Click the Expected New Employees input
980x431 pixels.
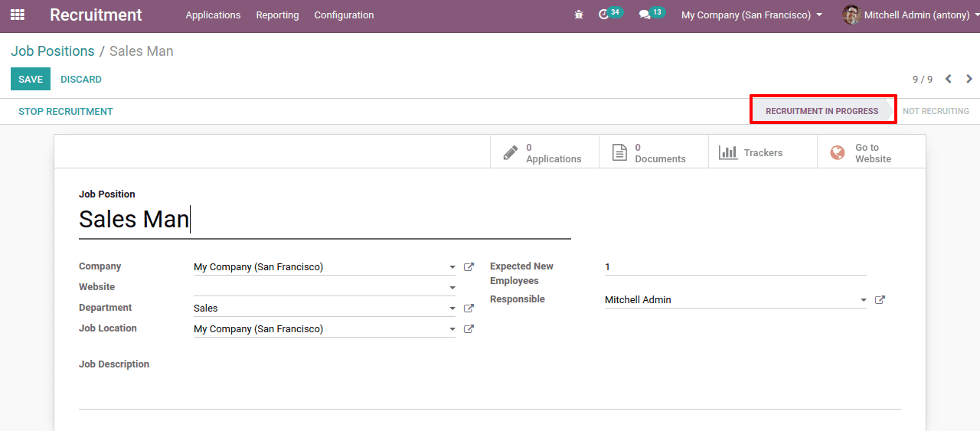coord(736,266)
